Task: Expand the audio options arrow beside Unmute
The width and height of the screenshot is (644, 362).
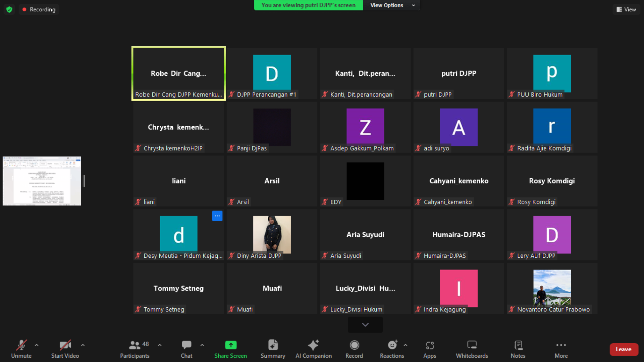Action: [37, 345]
